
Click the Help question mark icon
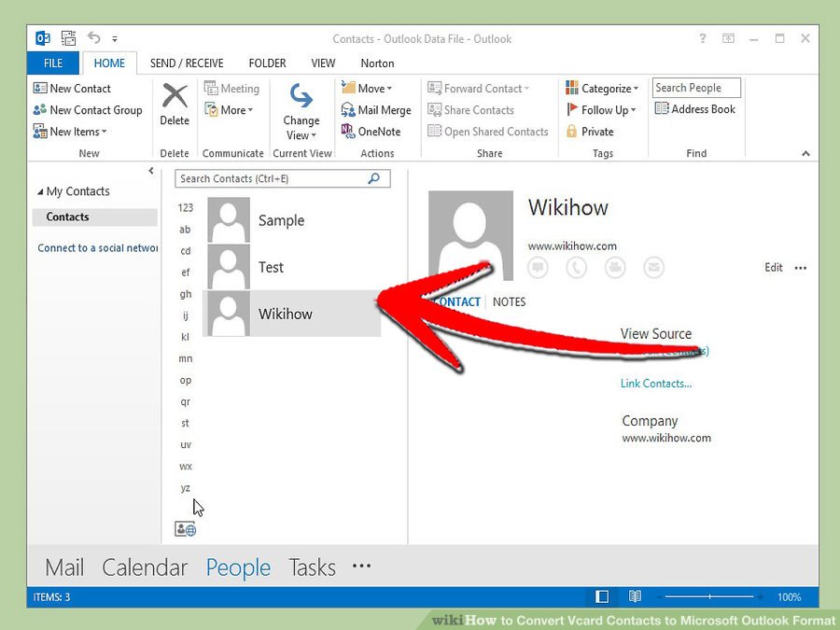[x=703, y=39]
